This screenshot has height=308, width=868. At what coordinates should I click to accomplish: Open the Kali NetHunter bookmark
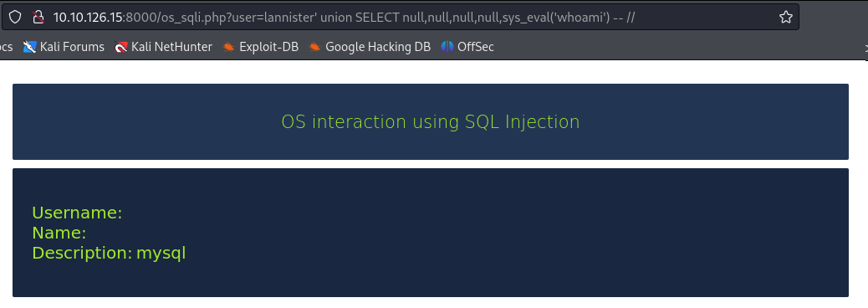pos(163,47)
